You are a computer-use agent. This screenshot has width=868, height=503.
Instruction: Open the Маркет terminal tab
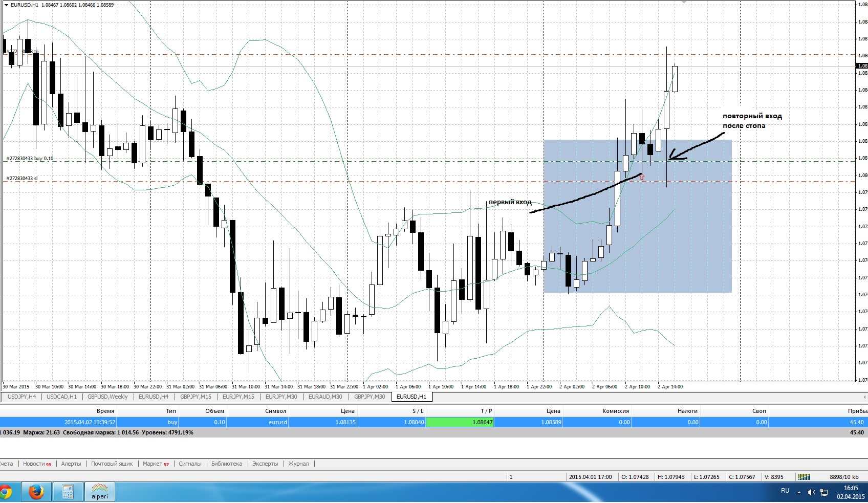[156, 464]
